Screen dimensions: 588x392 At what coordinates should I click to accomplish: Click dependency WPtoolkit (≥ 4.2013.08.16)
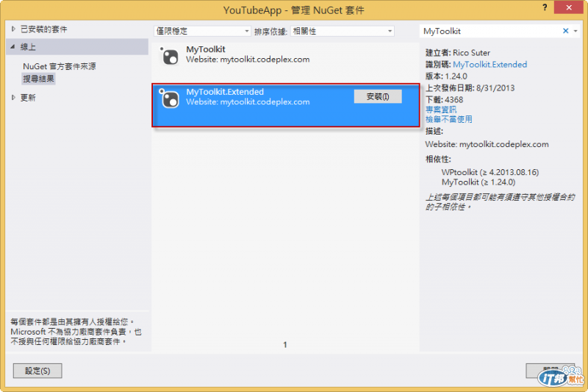(490, 172)
